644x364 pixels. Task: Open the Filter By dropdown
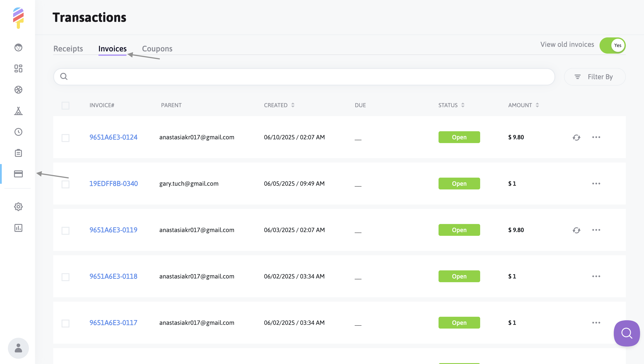594,77
